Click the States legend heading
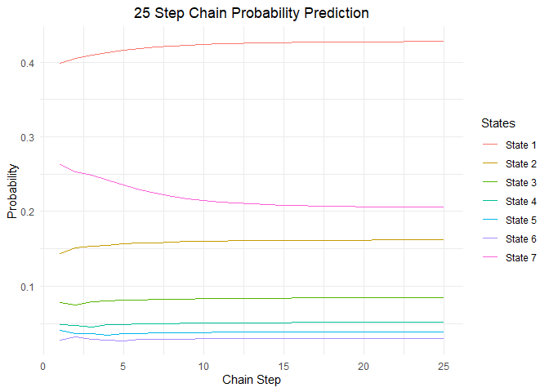 [x=498, y=123]
